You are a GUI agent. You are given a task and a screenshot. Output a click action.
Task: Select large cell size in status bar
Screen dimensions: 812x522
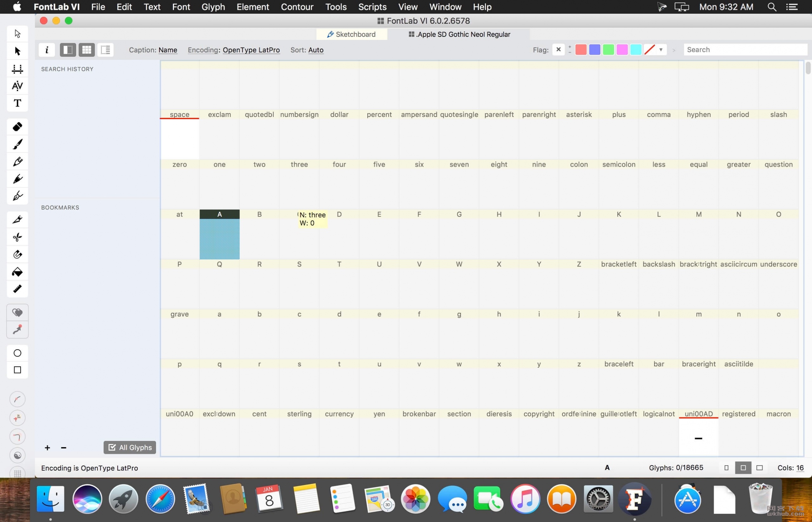759,468
